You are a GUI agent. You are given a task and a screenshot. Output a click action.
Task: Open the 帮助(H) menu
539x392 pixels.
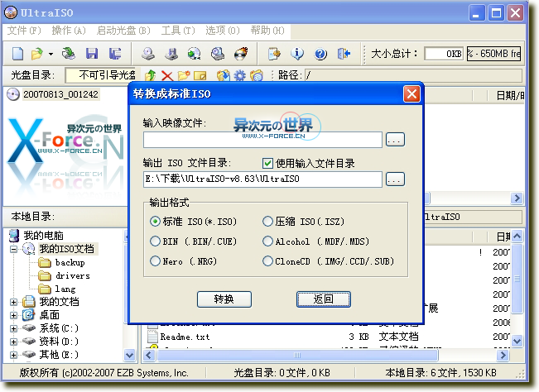point(267,31)
